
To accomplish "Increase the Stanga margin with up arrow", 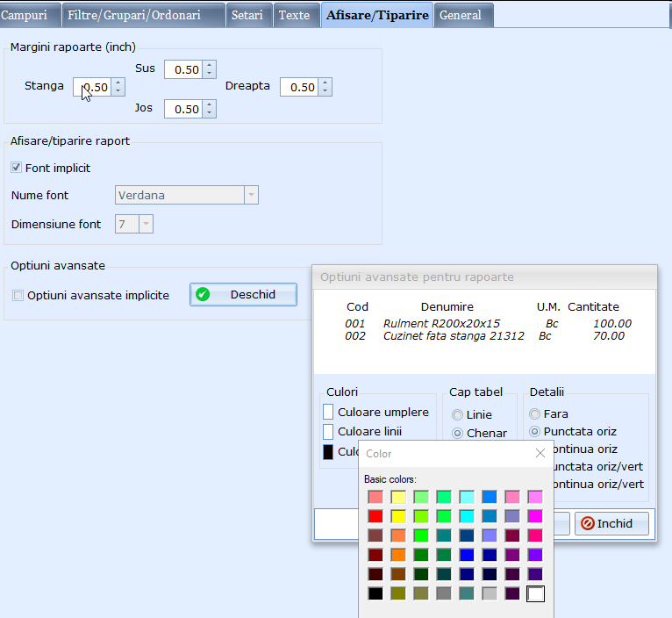I will click(x=118, y=83).
